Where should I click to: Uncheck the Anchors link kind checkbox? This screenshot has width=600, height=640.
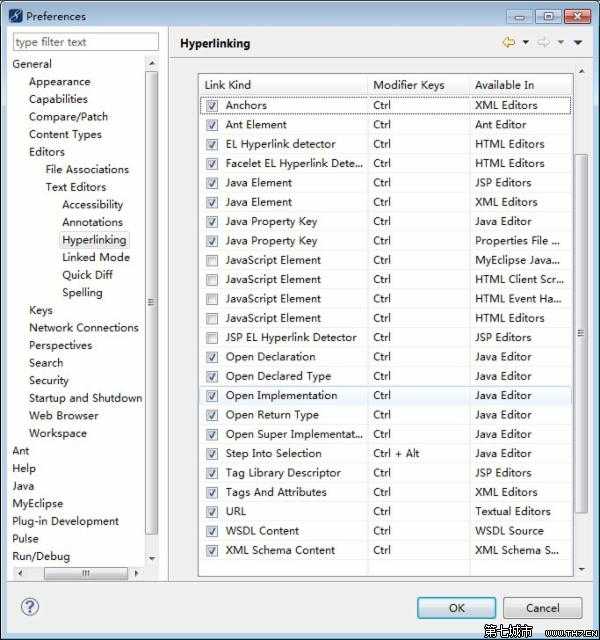pyautogui.click(x=212, y=106)
